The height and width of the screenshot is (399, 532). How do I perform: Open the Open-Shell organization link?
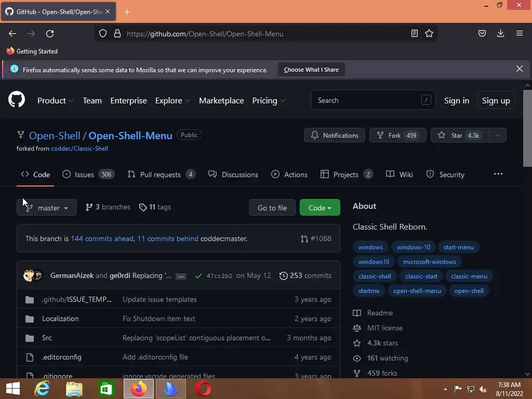pos(55,136)
